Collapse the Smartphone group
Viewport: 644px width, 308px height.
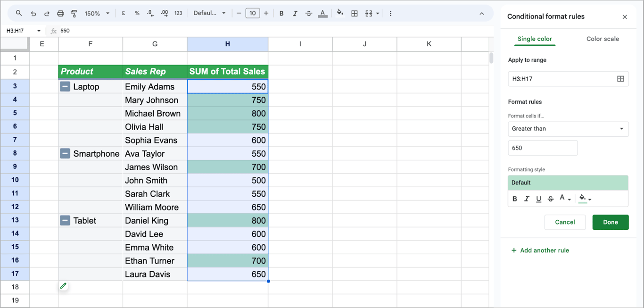click(x=65, y=154)
